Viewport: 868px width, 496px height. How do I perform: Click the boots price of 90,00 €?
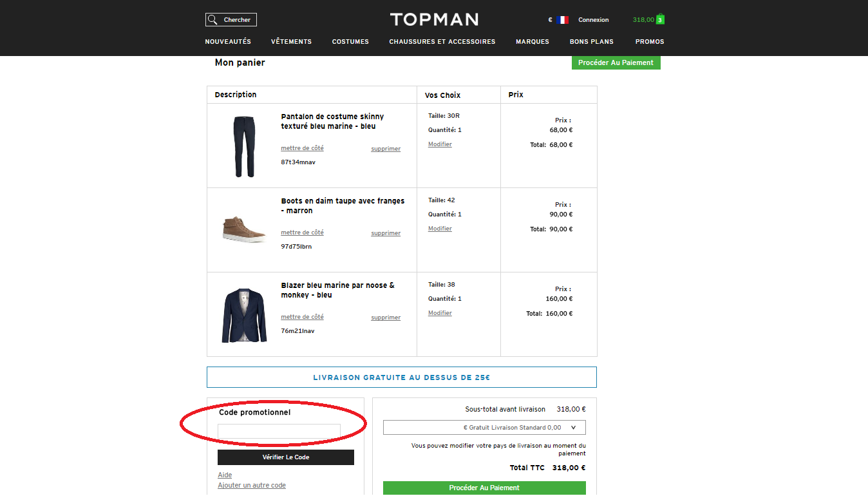click(561, 215)
